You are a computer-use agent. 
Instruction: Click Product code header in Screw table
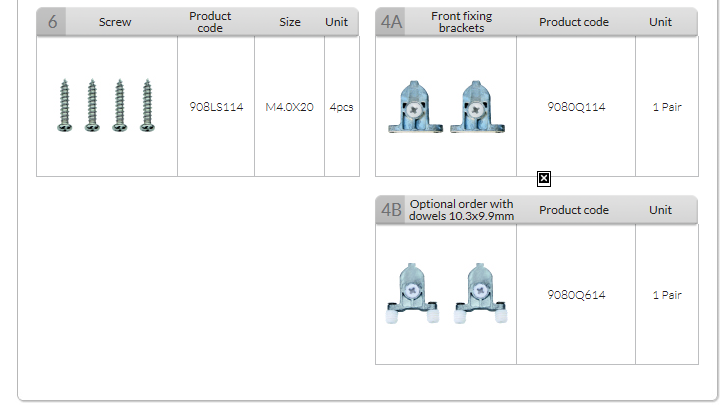click(x=210, y=22)
